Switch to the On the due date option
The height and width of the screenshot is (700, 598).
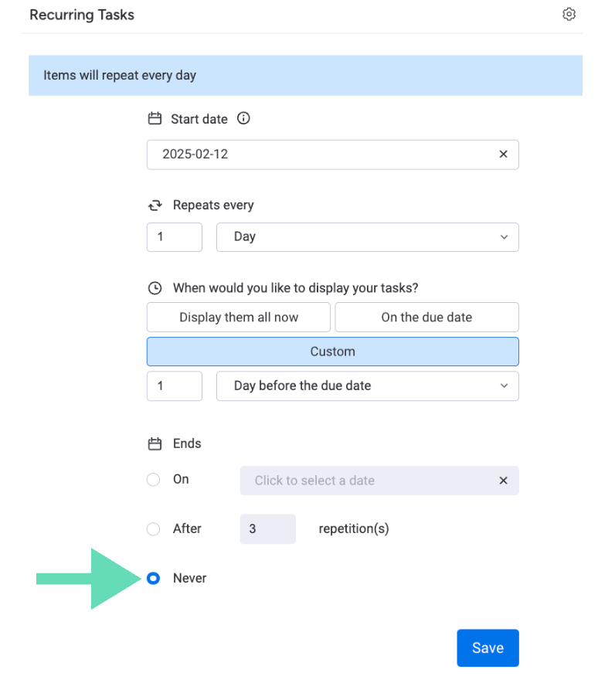pyautogui.click(x=426, y=317)
